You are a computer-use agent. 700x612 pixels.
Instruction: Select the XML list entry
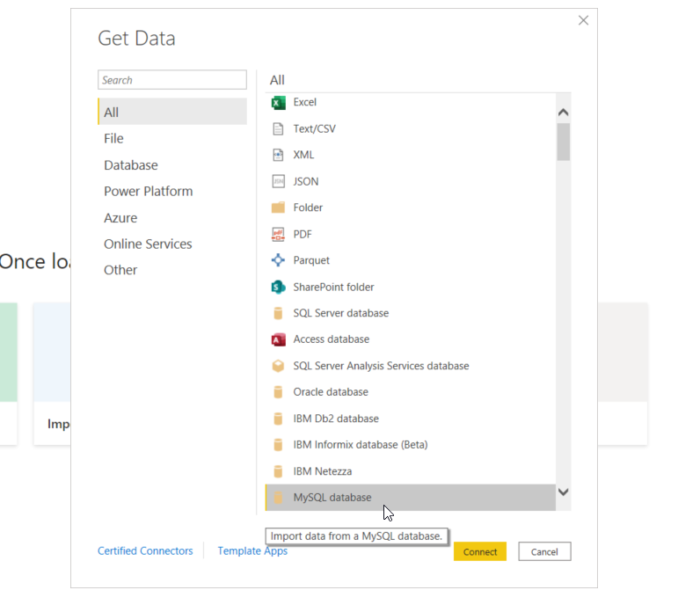coord(411,155)
